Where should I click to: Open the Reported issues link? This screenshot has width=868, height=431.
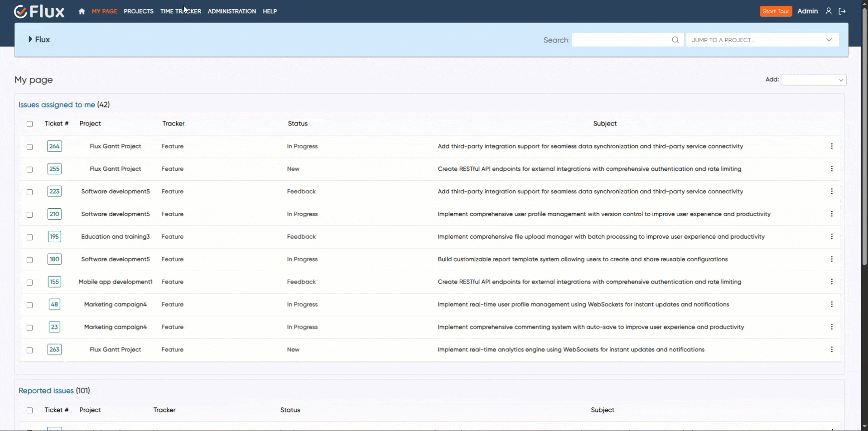coord(46,391)
